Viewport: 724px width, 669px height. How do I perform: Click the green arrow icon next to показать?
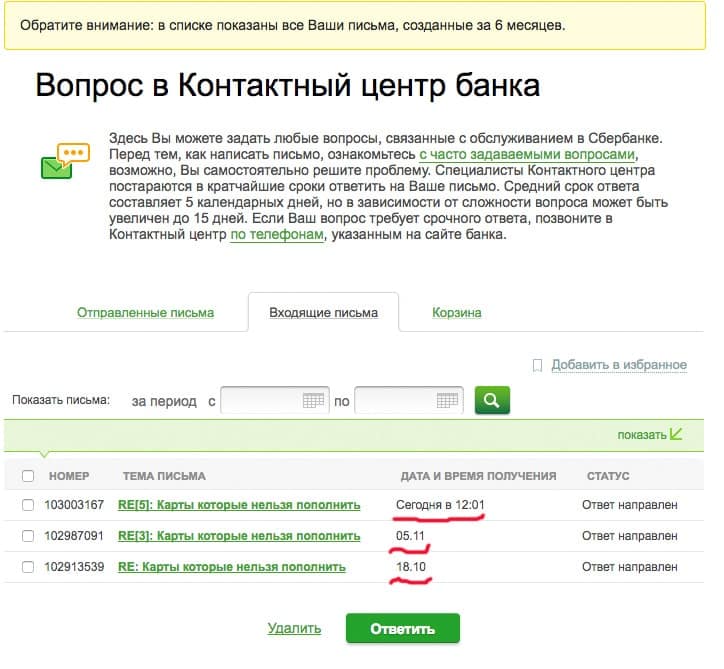pos(677,434)
